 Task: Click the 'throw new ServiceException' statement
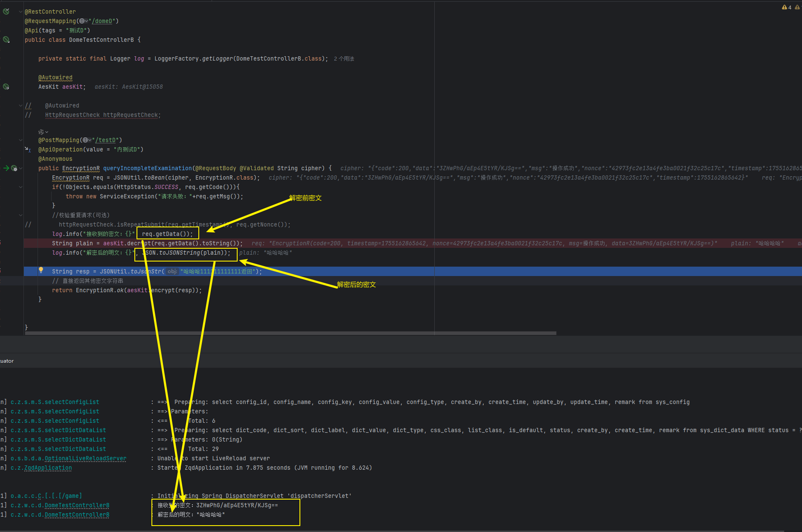pyautogui.click(x=154, y=196)
